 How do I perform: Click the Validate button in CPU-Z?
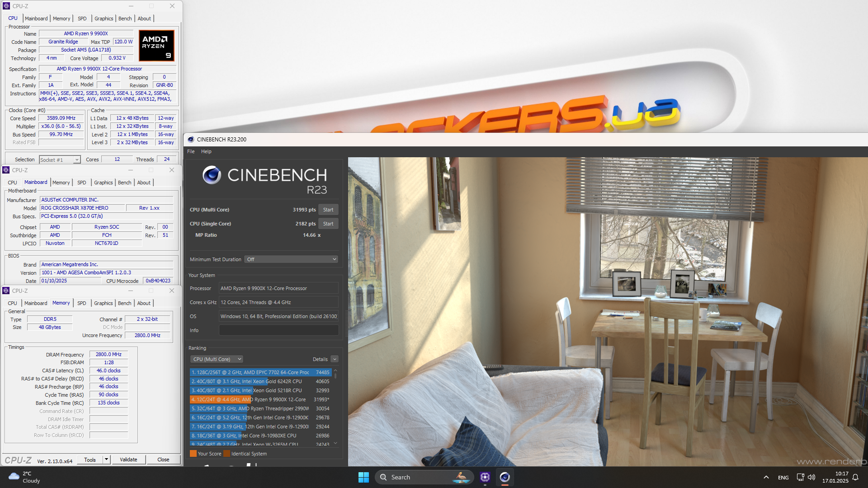click(x=128, y=459)
